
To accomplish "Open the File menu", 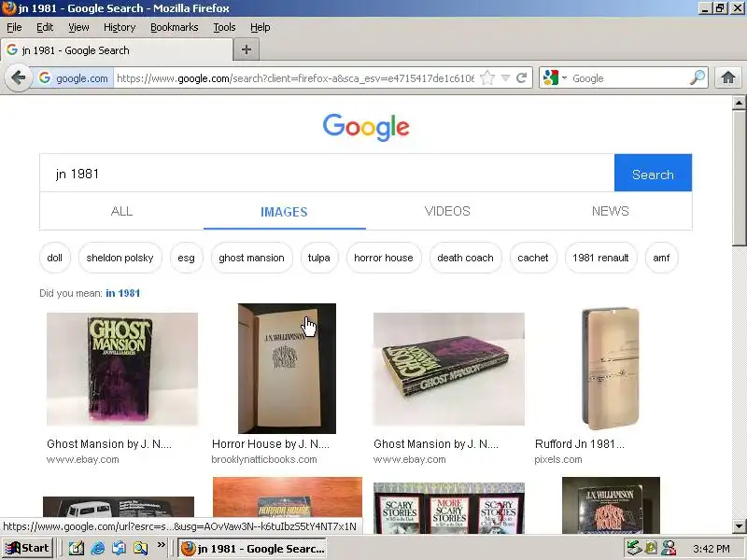I will (14, 27).
